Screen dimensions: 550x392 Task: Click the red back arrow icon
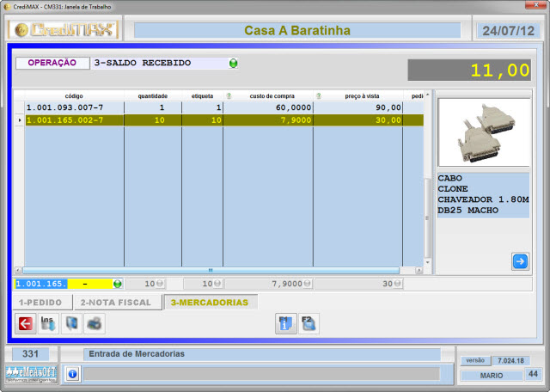click(25, 323)
